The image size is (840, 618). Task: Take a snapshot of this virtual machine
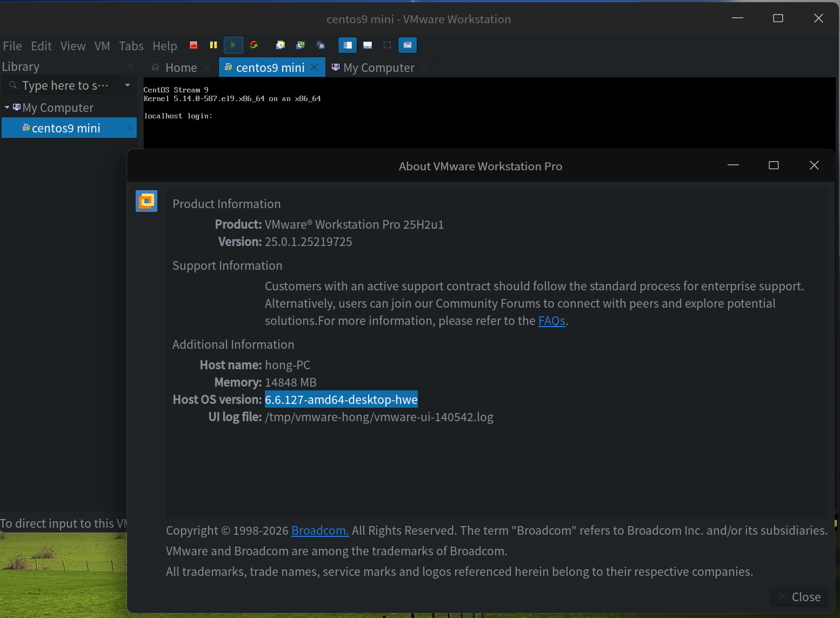pos(281,45)
